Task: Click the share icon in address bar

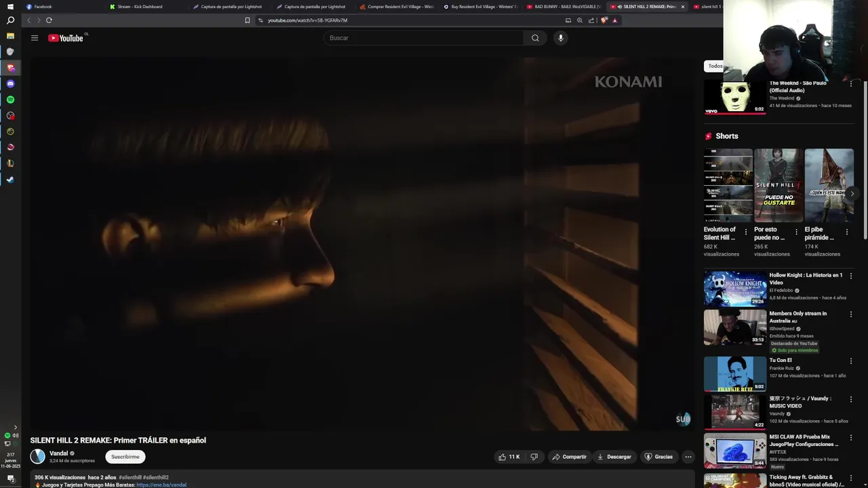Action: click(591, 20)
